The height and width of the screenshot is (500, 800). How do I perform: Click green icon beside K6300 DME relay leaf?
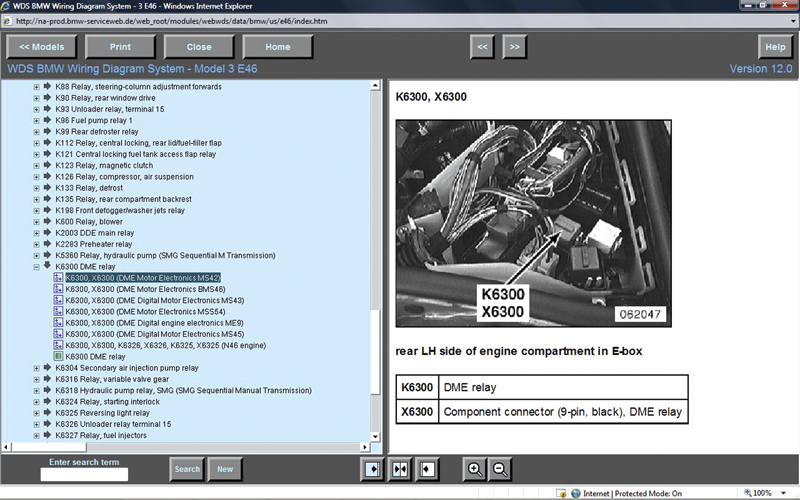58,356
